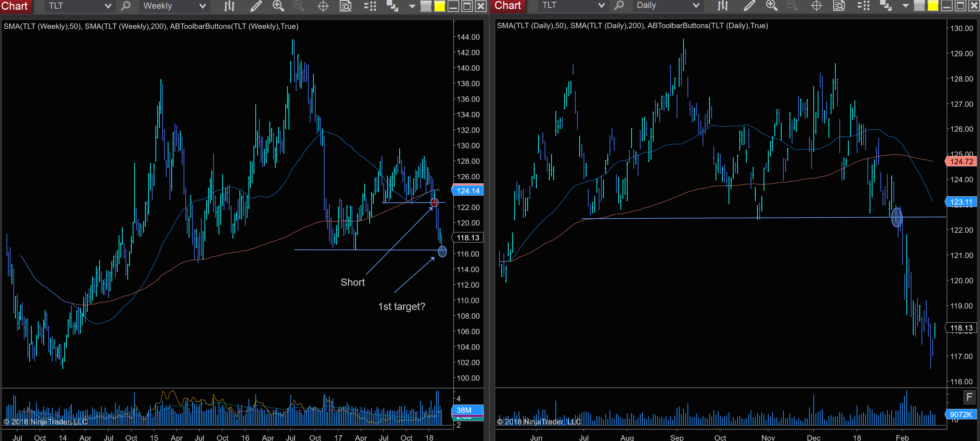Zoom out on the Weekly chart

click(299, 6)
